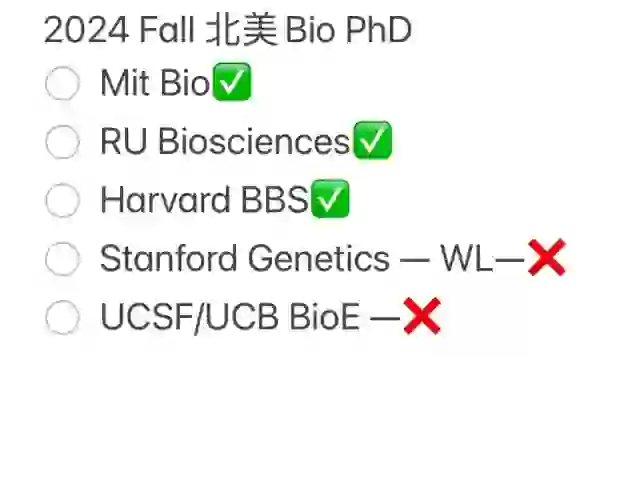
Task: Check off the RU Biosciences circle
Action: 62,142
